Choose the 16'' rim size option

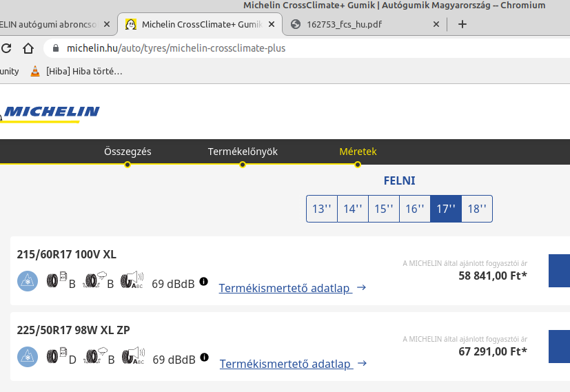coord(415,209)
